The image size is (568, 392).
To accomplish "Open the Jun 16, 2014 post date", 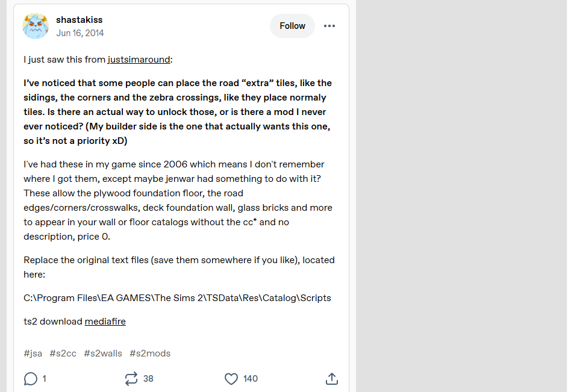I will tap(80, 33).
